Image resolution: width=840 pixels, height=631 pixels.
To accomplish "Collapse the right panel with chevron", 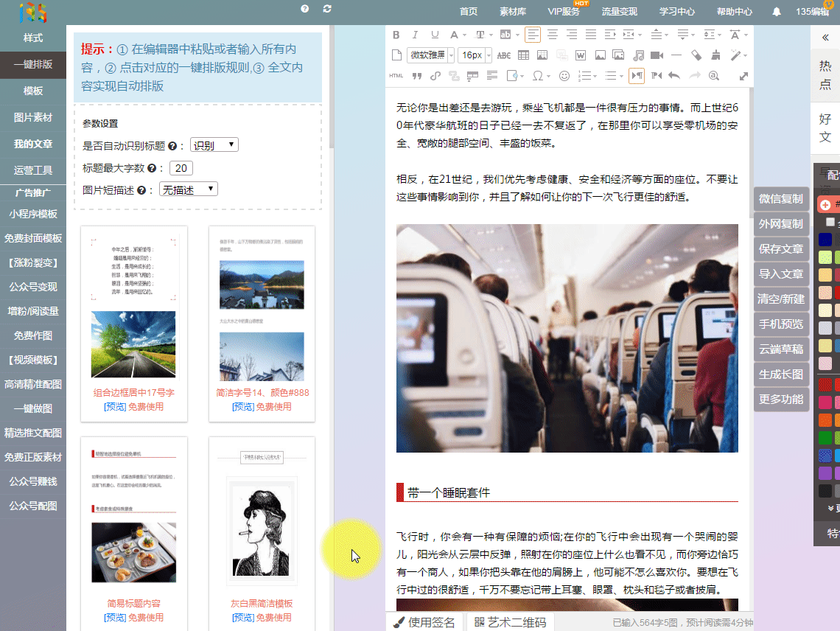I will 825,38.
